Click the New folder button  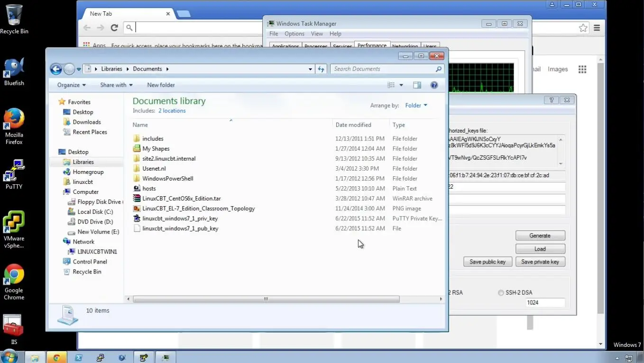click(x=161, y=85)
